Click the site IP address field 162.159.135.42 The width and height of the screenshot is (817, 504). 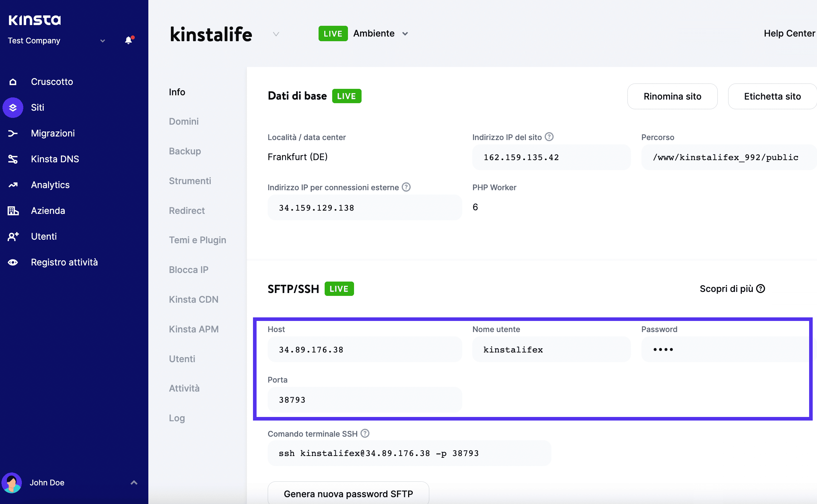coord(551,157)
